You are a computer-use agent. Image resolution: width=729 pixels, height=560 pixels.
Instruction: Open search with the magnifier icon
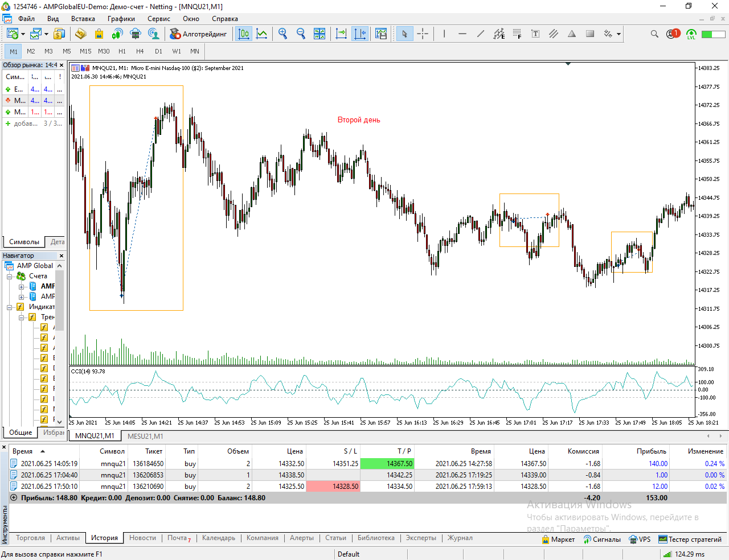click(654, 34)
